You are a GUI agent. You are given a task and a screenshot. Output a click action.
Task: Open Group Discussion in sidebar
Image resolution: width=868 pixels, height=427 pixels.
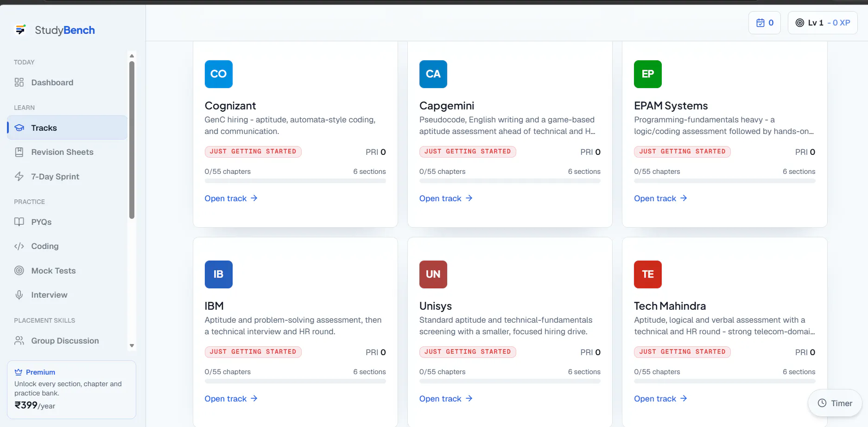coord(67,341)
